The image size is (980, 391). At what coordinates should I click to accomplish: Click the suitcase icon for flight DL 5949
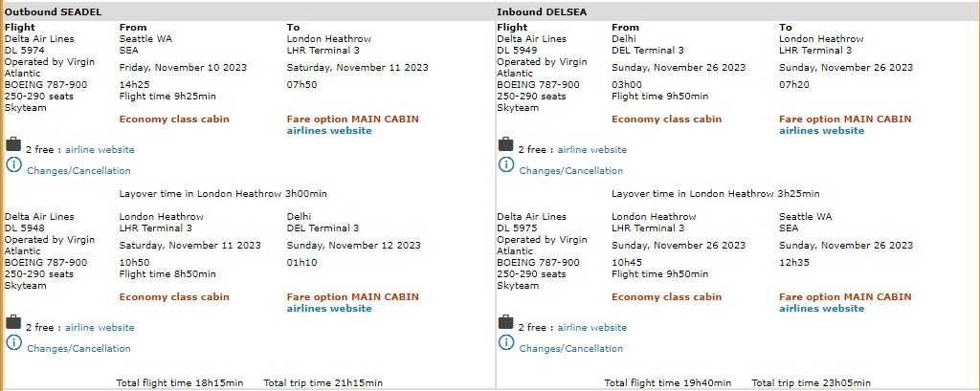click(505, 145)
